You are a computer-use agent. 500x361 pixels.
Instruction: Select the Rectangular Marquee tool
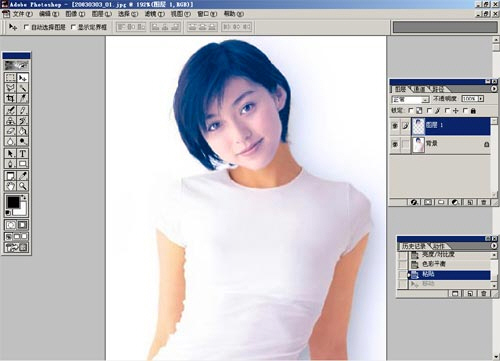(10, 78)
